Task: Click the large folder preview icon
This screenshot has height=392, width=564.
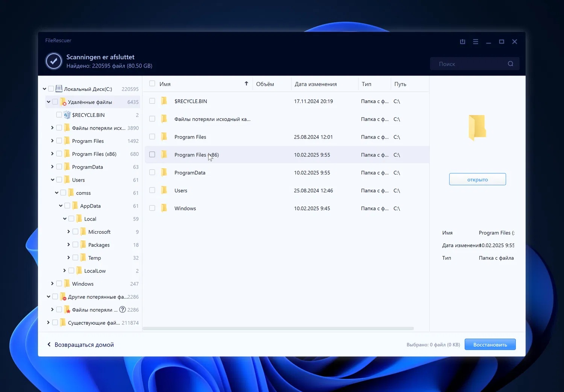Action: coord(477,128)
